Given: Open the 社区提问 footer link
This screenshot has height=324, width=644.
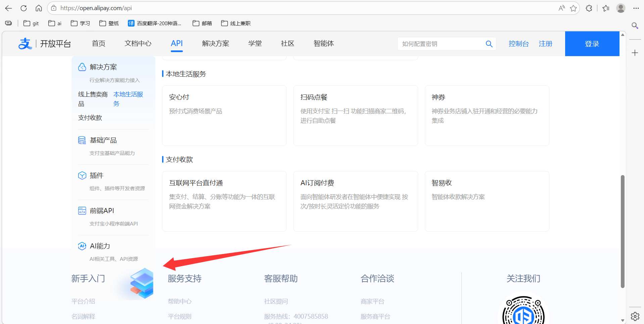Looking at the screenshot, I should [276, 301].
